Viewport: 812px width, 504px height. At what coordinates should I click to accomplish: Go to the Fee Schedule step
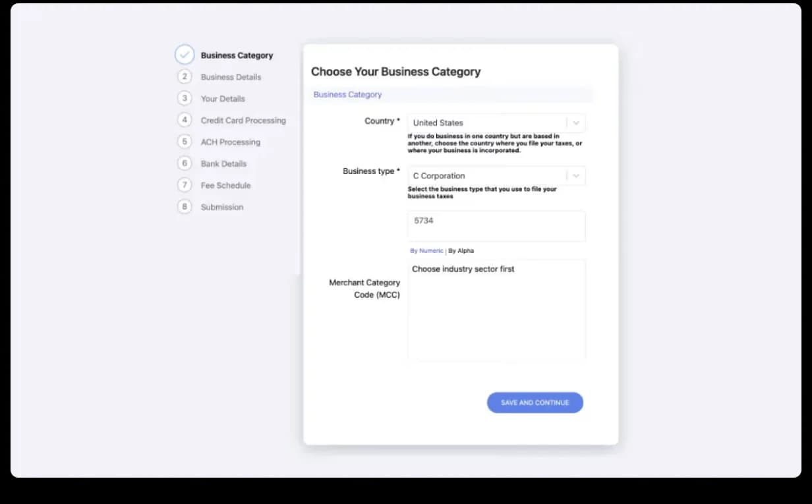(225, 186)
